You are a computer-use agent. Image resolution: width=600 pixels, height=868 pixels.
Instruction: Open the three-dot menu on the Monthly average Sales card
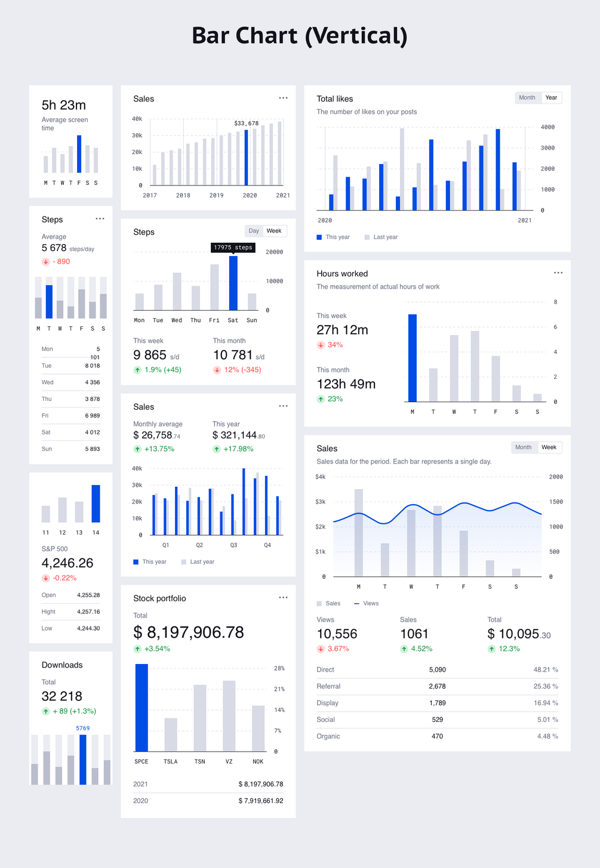283,406
